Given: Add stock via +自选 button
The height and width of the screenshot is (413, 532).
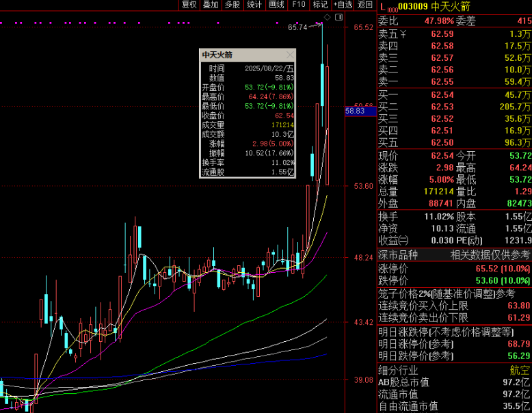Looking at the screenshot, I should [343, 5].
